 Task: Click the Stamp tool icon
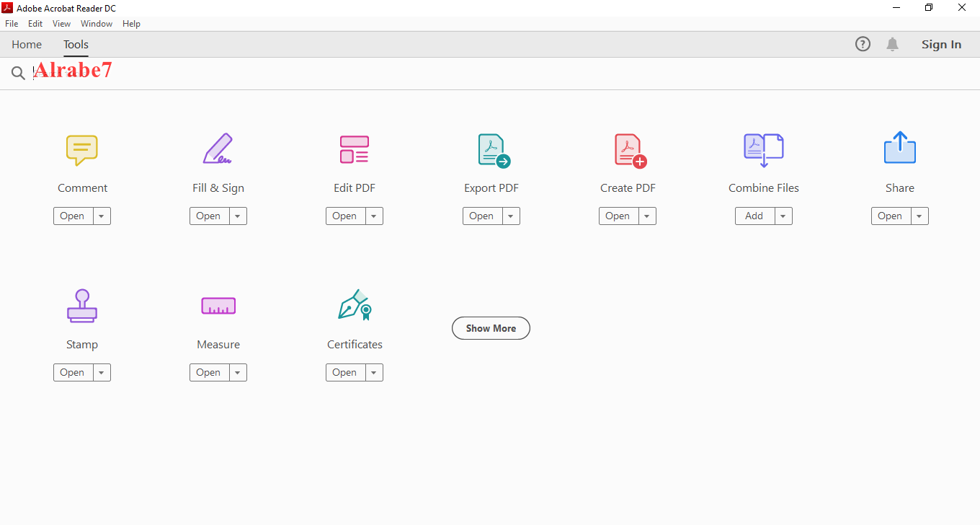click(82, 306)
